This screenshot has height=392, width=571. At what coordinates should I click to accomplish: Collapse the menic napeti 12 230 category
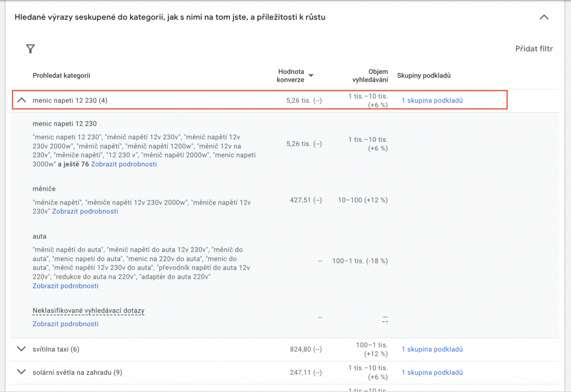point(21,100)
